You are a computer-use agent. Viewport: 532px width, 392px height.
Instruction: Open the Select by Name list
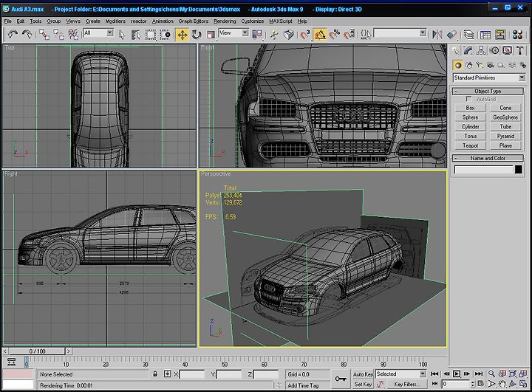pyautogui.click(x=136, y=35)
